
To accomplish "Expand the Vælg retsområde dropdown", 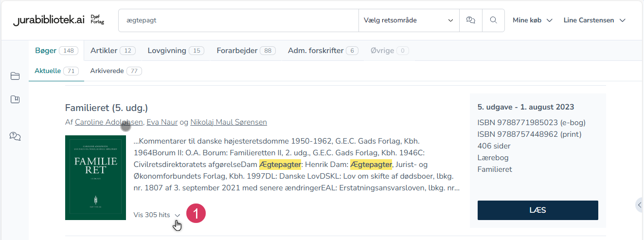I will pos(408,20).
